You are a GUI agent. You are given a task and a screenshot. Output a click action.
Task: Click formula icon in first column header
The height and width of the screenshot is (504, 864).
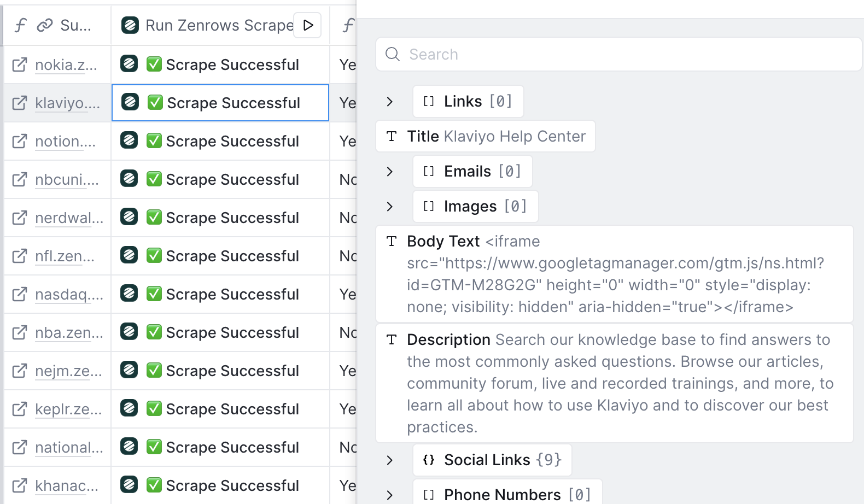pos(20,25)
